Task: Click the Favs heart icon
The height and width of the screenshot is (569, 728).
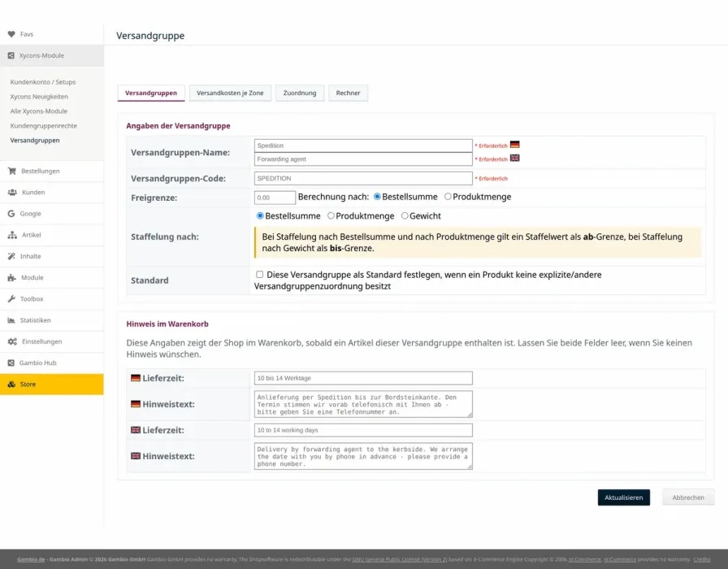Action: click(x=11, y=34)
